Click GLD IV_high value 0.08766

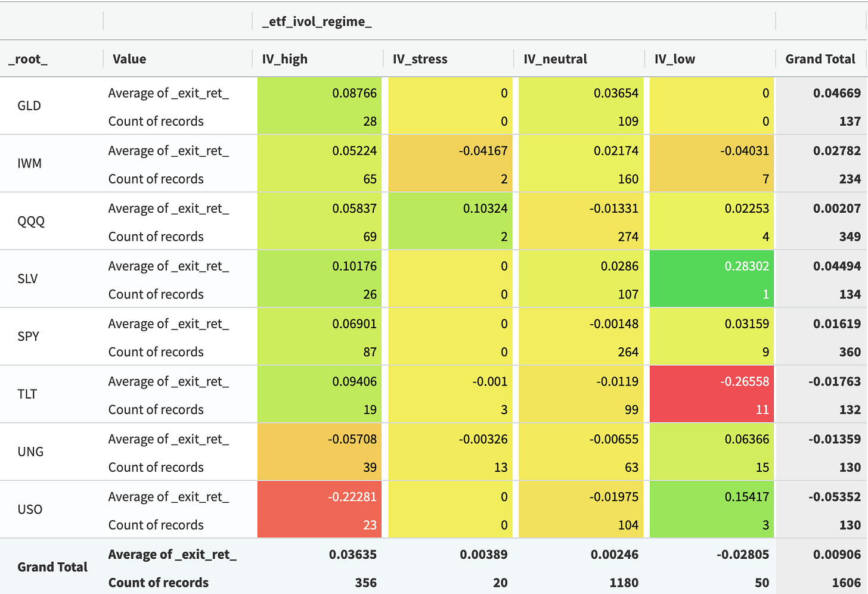(355, 93)
